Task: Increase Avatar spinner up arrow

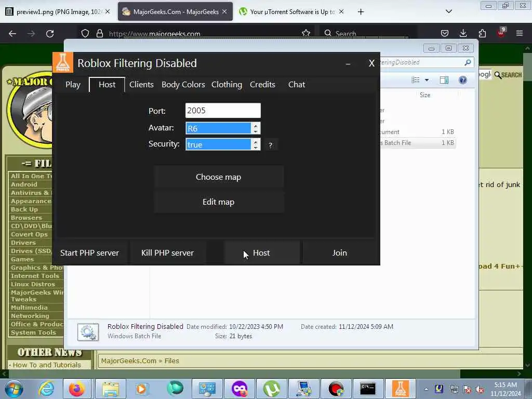Action: coord(256,126)
